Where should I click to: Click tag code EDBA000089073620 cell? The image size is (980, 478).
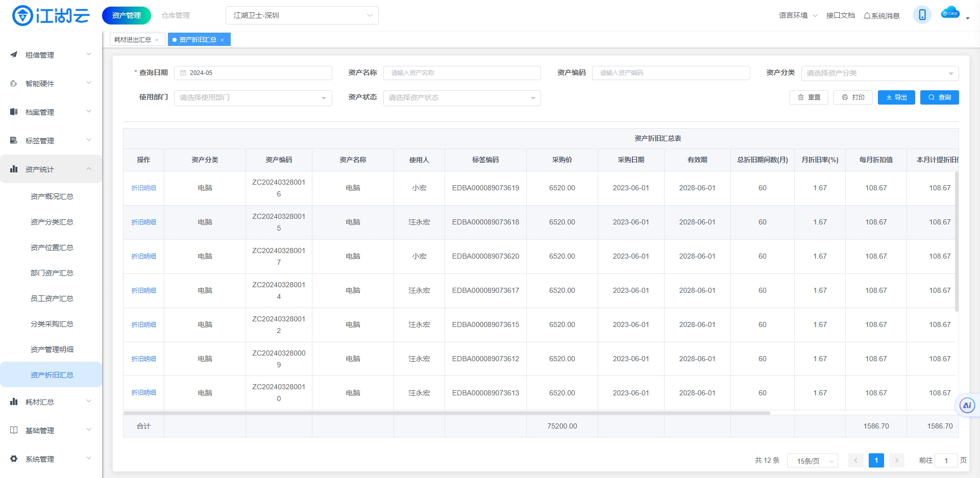[485, 257]
